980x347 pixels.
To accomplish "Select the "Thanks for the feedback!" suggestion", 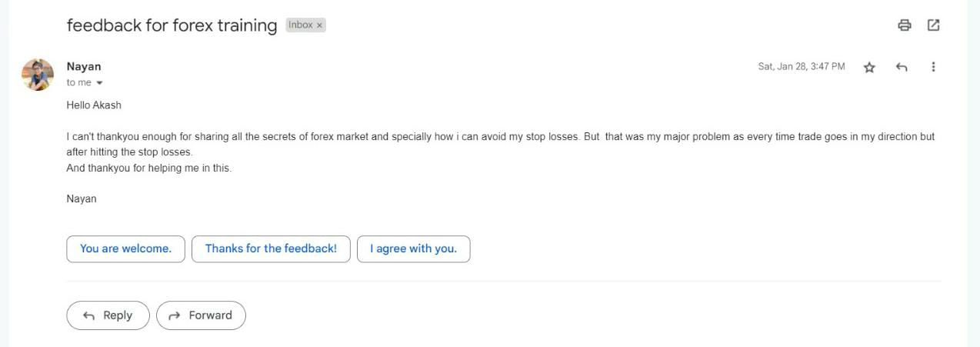I will pyautogui.click(x=271, y=249).
